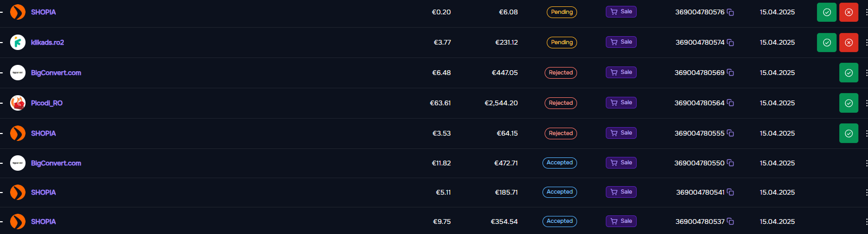Approve the rejected BigConvert.com €447.05 sale
Screen dimensions: 868x234
point(849,73)
